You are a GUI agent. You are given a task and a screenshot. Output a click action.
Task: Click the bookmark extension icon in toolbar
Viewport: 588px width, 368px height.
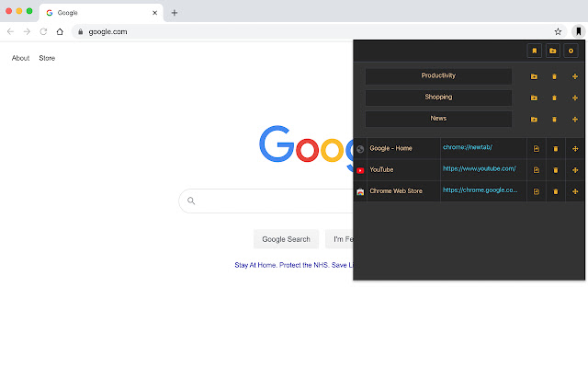578,31
